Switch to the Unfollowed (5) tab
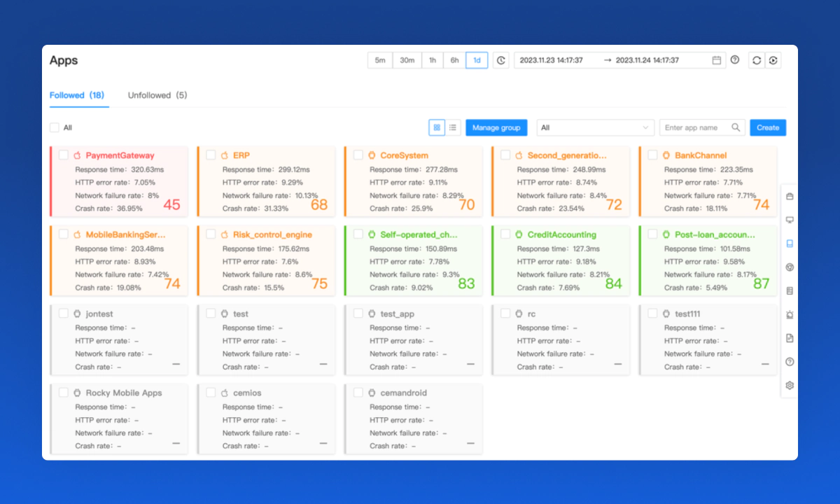 pyautogui.click(x=157, y=95)
